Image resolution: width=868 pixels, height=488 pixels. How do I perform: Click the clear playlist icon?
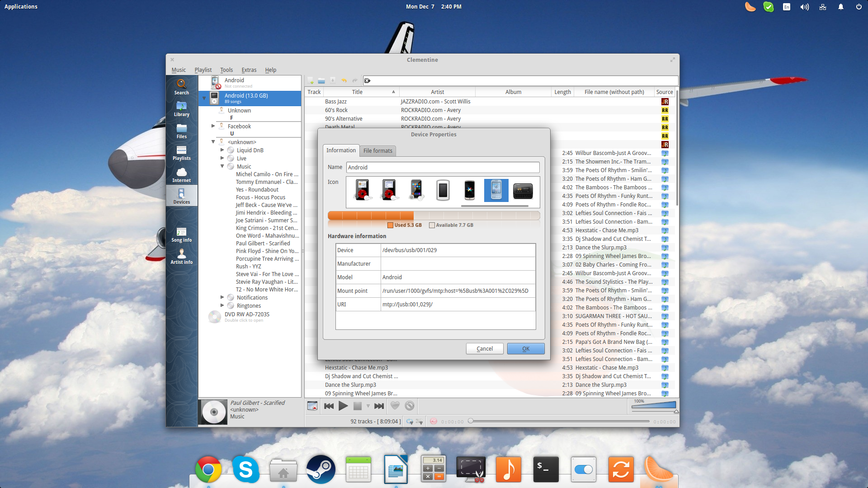[x=312, y=406]
